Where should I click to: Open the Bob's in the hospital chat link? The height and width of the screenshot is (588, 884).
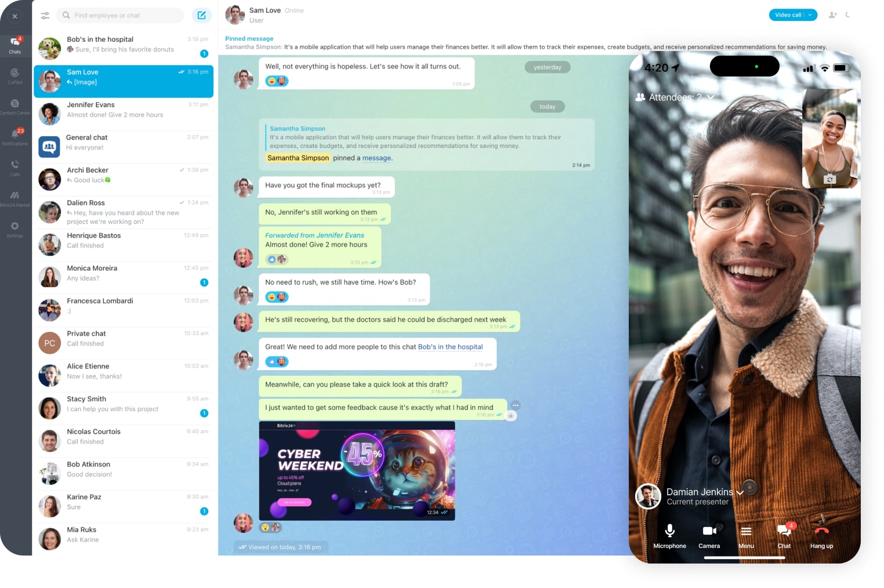click(x=451, y=347)
